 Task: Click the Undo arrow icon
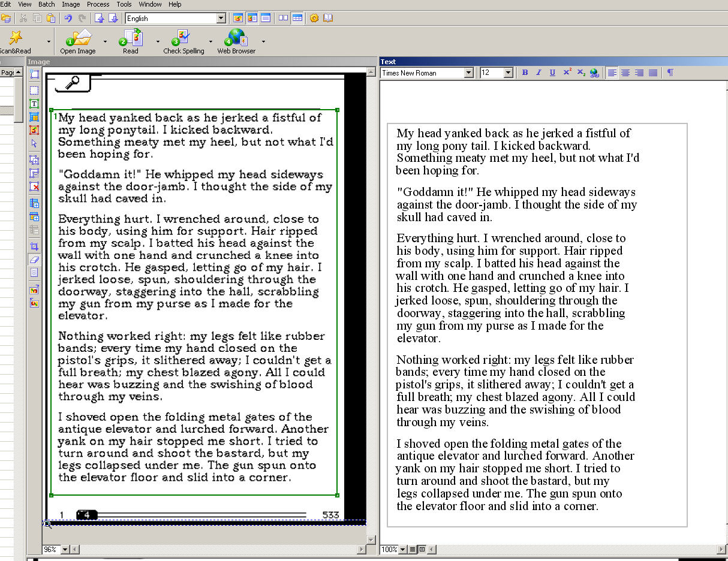click(68, 18)
